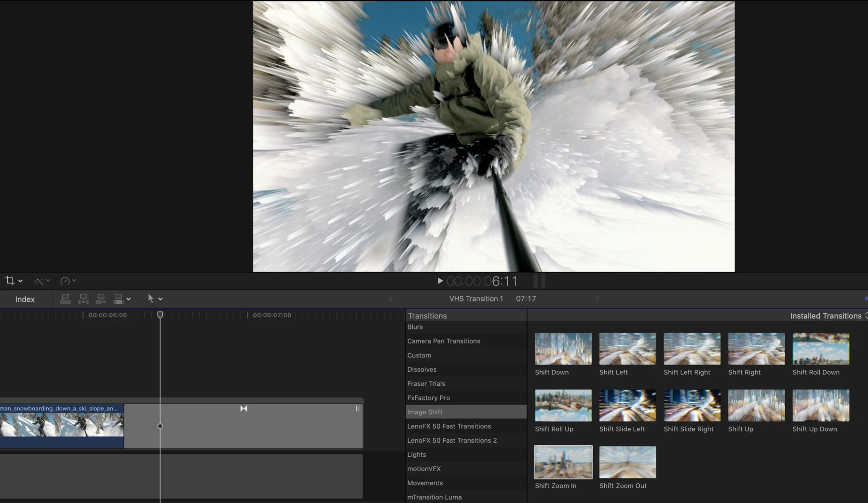The height and width of the screenshot is (503, 868).
Task: Select the Shift Roll Down transition
Action: pos(820,348)
